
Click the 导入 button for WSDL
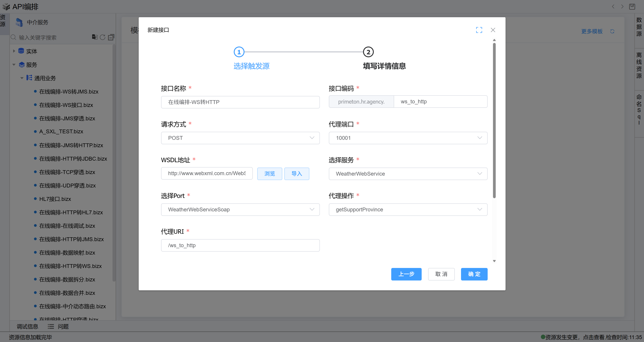click(x=297, y=174)
